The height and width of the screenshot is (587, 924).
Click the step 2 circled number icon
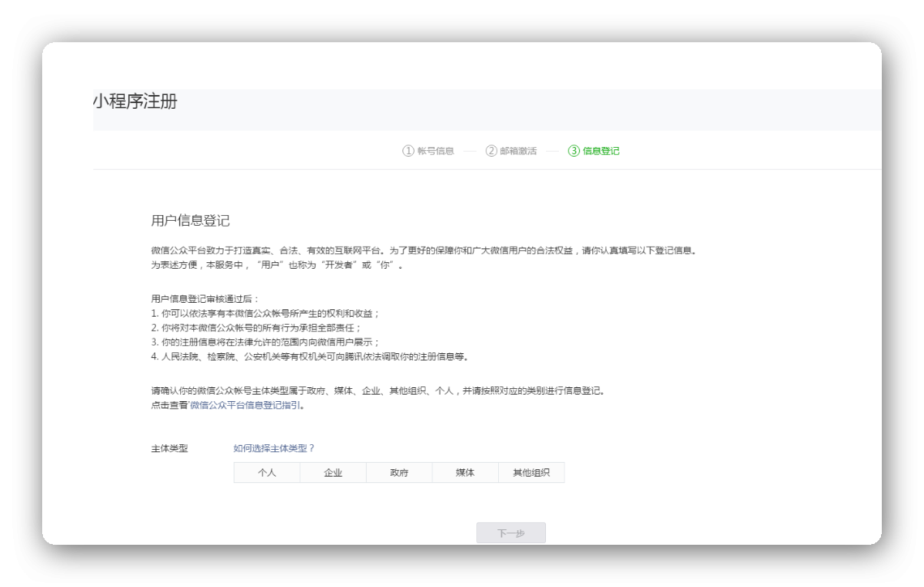[x=492, y=151]
